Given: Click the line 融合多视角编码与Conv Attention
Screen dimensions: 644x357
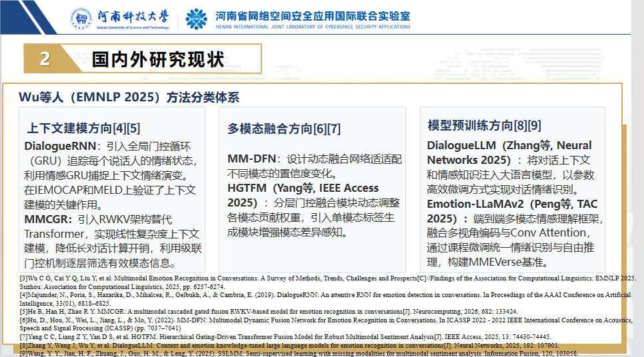Looking at the screenshot, I should point(509,232).
